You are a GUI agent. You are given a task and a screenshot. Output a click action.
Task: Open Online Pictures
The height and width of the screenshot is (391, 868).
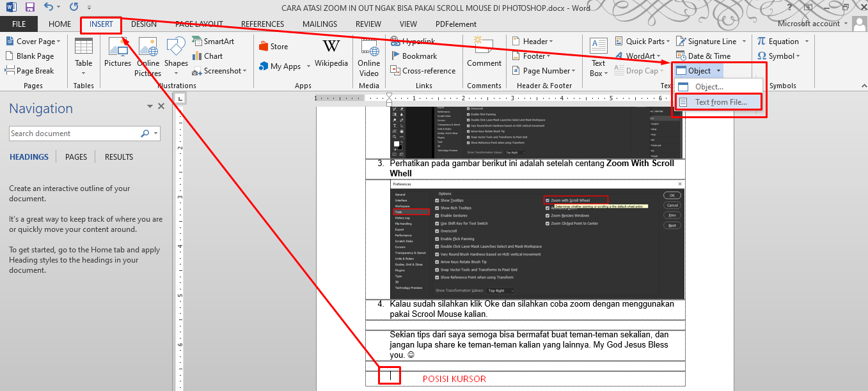[x=148, y=56]
